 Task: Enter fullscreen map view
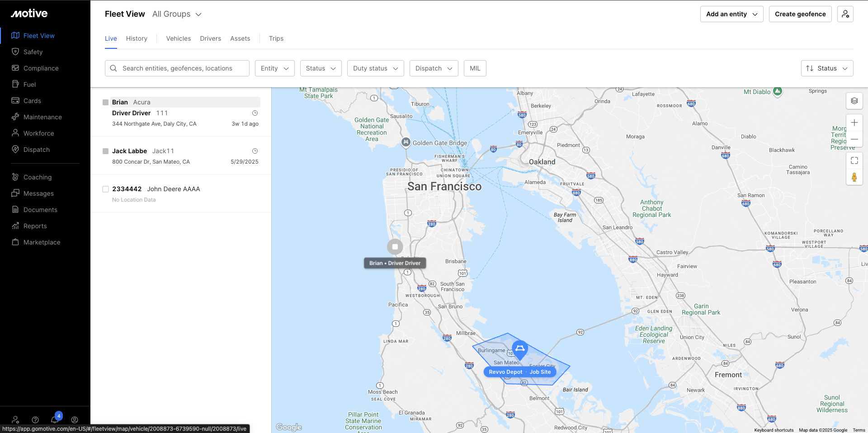point(854,160)
